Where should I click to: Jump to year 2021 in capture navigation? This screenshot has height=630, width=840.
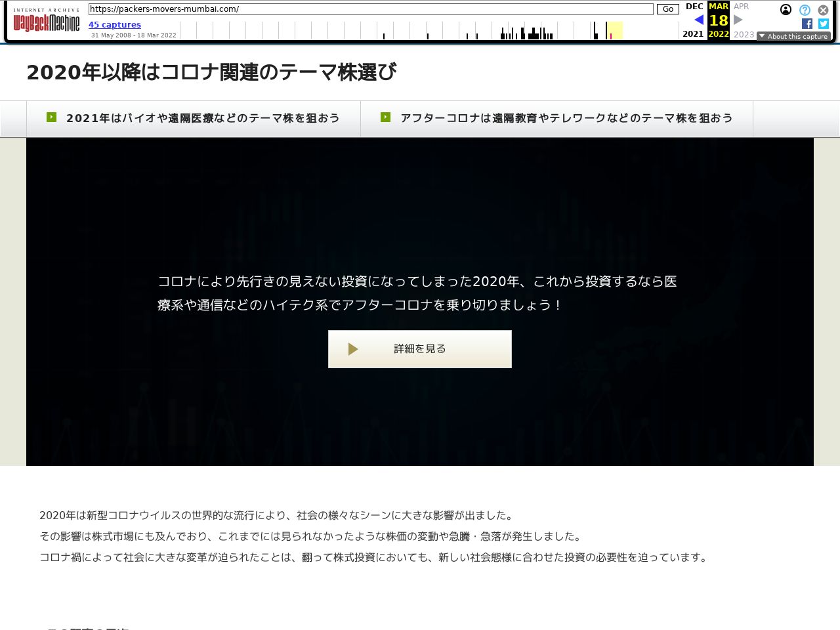[693, 34]
